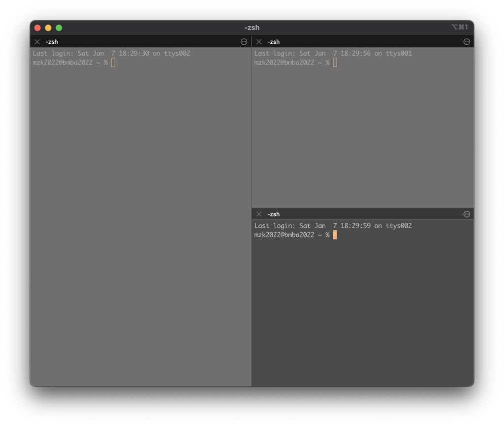Click the mzk2022@bmba2022 prompt in the 18:29:30 pane
504x426 pixels.
70,62
